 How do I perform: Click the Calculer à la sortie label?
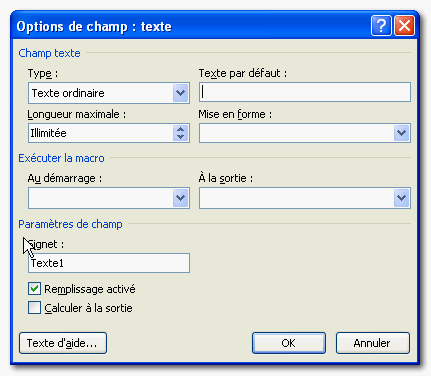click(x=88, y=308)
